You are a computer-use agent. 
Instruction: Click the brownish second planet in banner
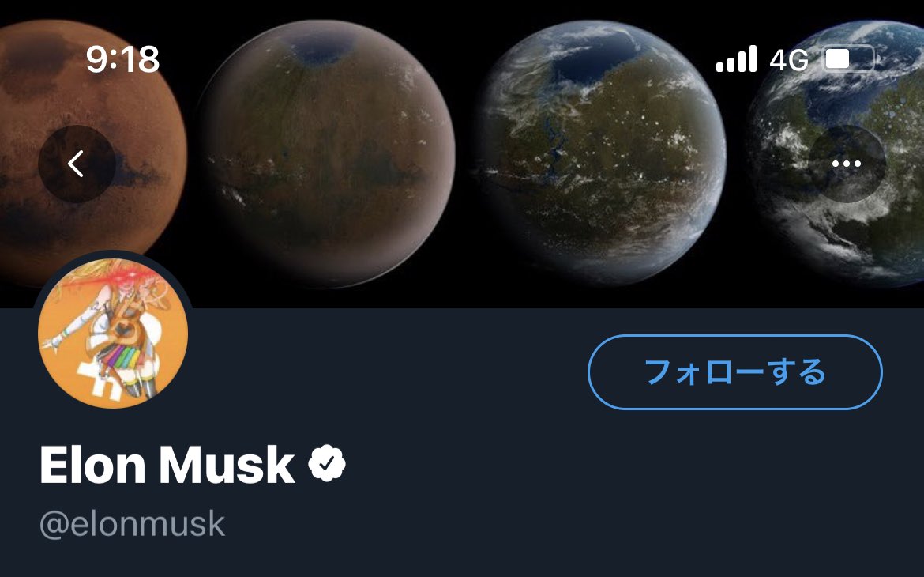click(326, 153)
